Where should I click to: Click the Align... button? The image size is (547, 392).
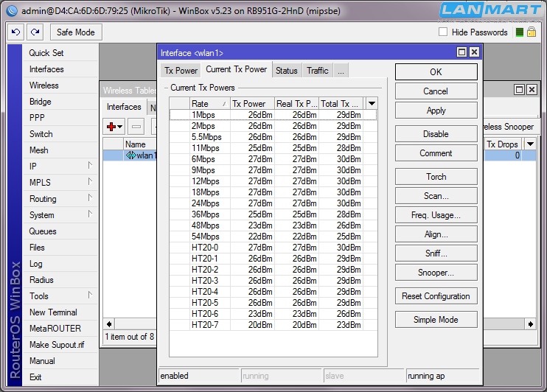point(436,234)
